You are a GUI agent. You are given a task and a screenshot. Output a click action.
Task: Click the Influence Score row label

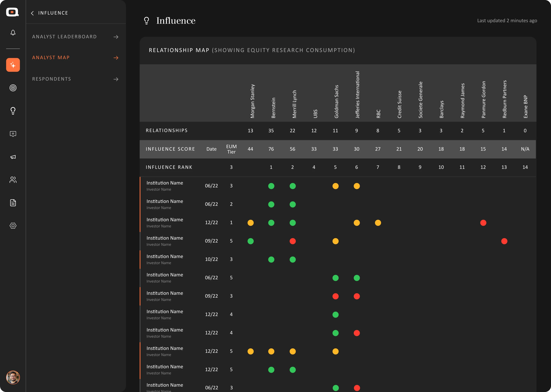coord(170,149)
